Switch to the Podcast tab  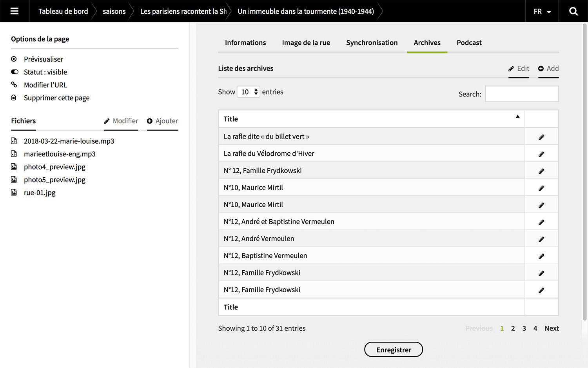click(x=469, y=43)
